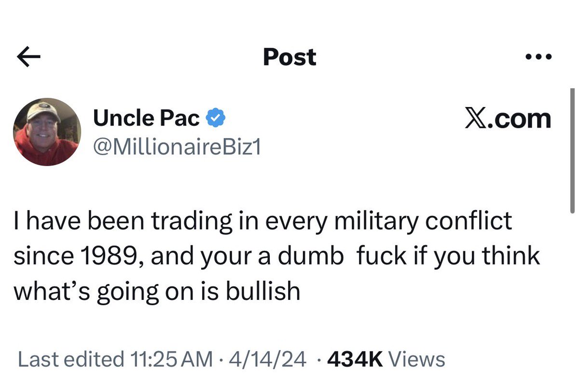Click the 11:25 AM timestamp

171,359
